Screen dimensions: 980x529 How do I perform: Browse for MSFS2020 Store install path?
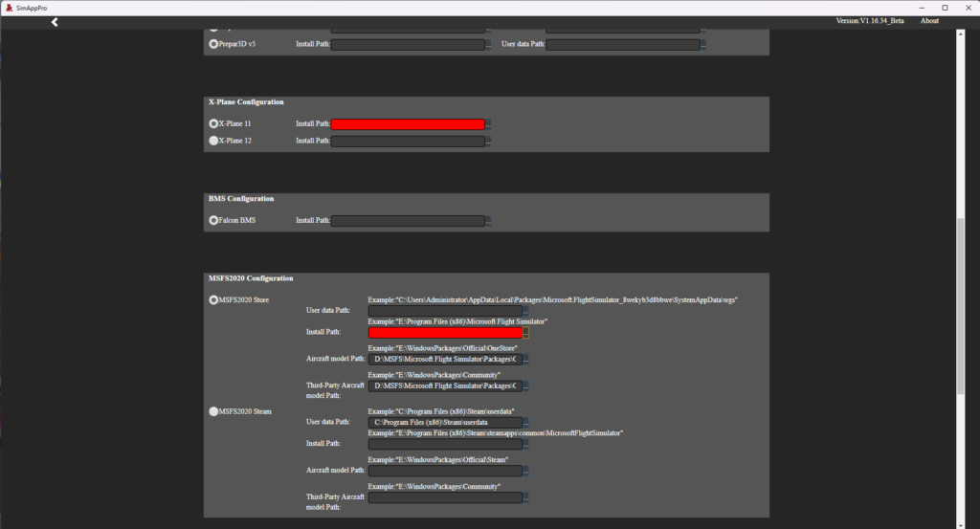pos(525,333)
